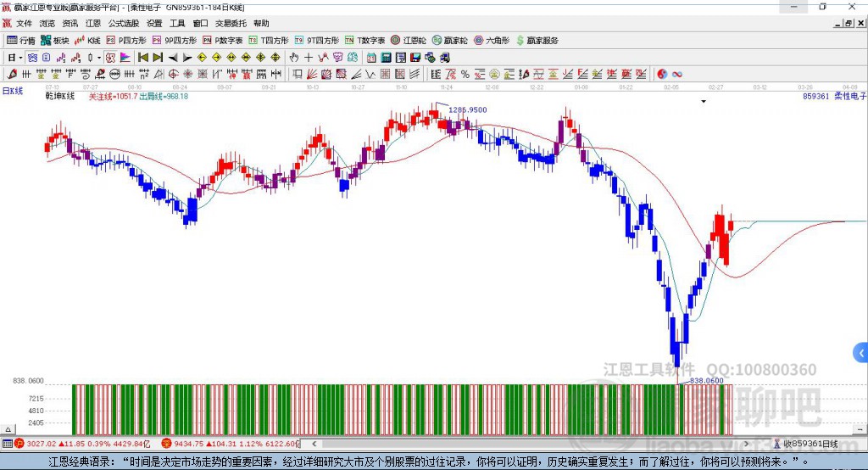Screen dimensions: 868x470
Task: Open the 9P四方形 tool
Action: pos(175,41)
